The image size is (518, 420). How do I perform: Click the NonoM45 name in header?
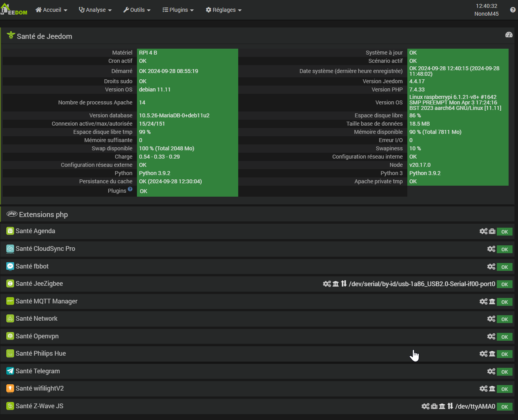click(x=487, y=14)
